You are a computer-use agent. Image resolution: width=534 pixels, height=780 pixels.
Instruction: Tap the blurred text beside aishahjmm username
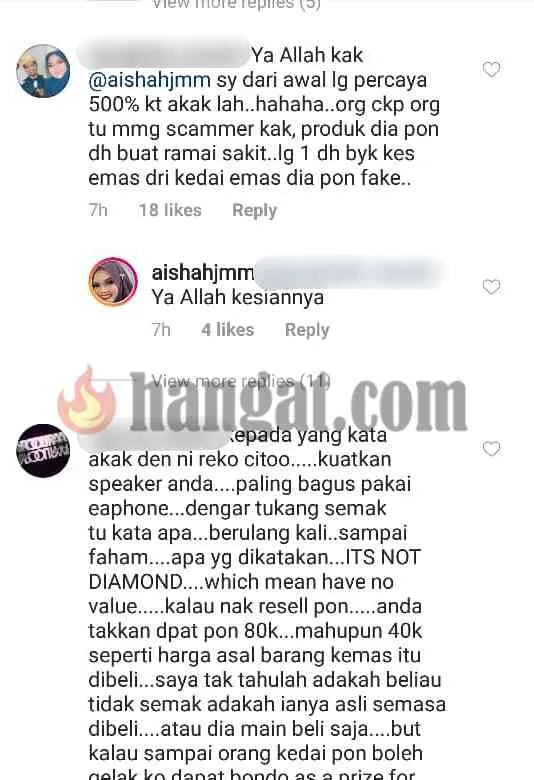click(x=348, y=273)
